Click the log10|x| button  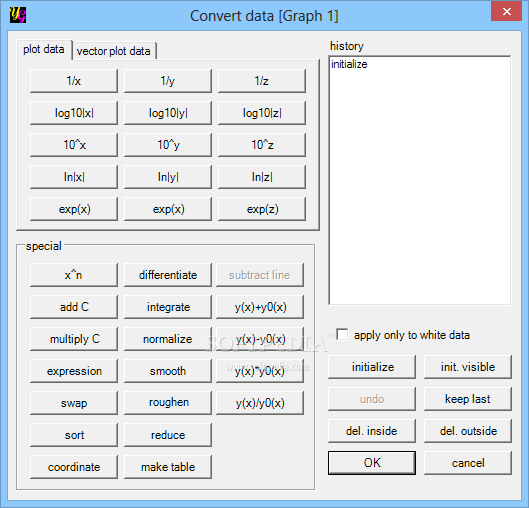pos(74,113)
